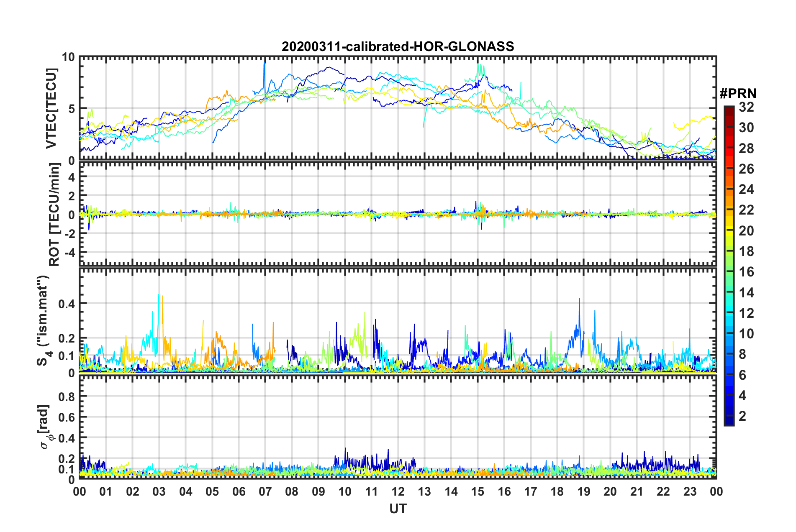Screen dimensions: 796x532
Task: Click x-axis tick label 16
Action: click(x=504, y=491)
